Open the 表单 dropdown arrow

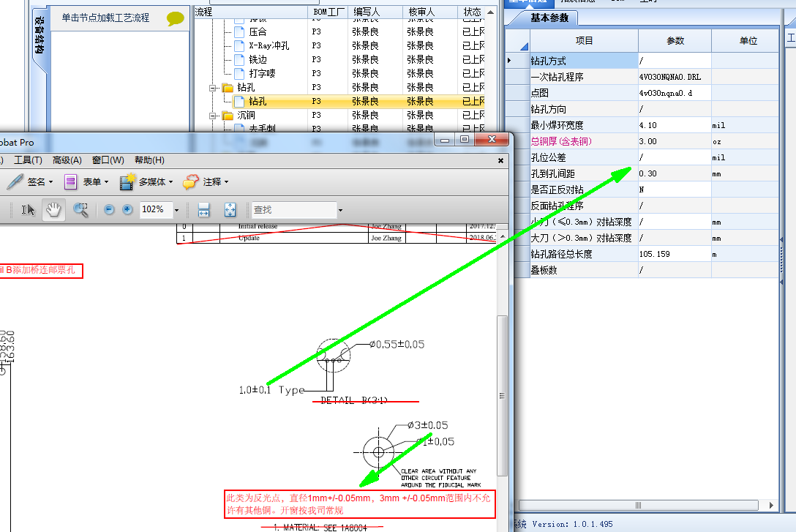pos(106,181)
